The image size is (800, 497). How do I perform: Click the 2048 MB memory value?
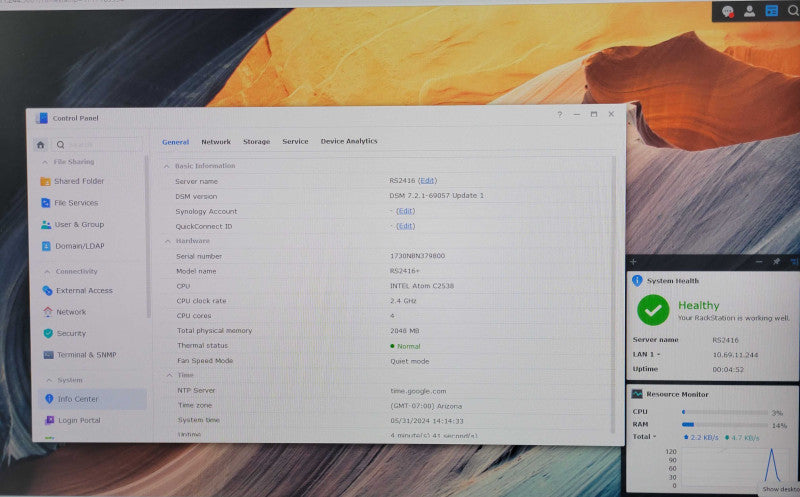pos(405,331)
